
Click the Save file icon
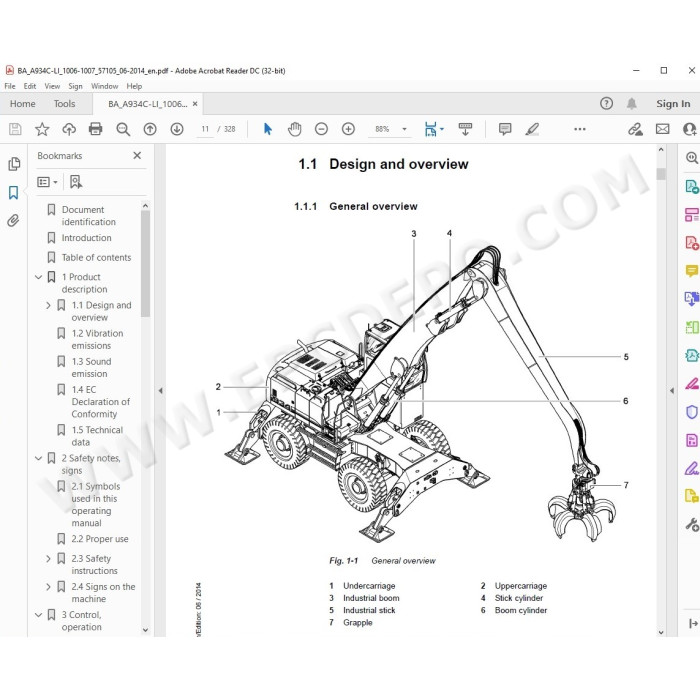tap(15, 129)
